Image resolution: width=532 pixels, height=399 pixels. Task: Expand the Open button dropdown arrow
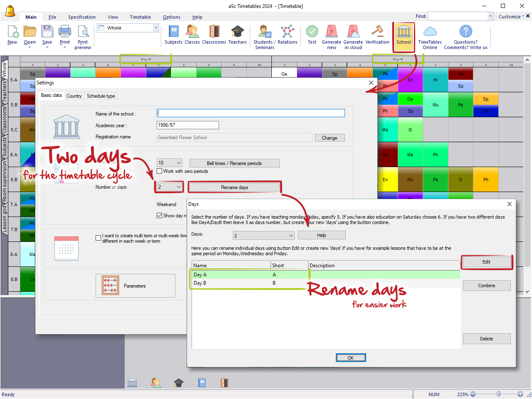pyautogui.click(x=30, y=47)
